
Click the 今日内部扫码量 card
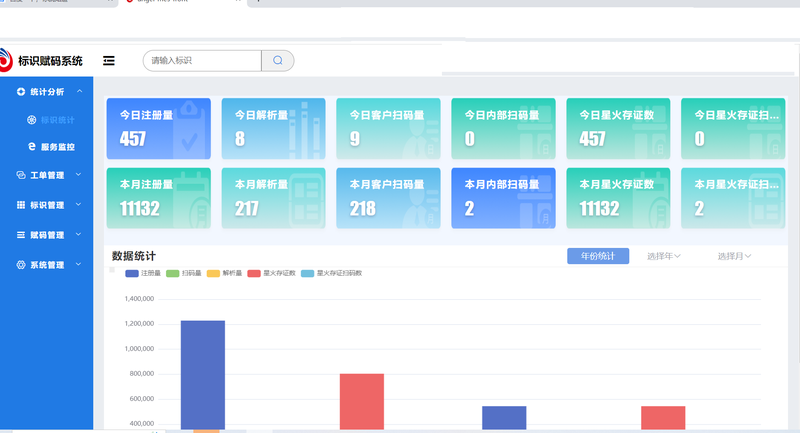[x=504, y=129]
